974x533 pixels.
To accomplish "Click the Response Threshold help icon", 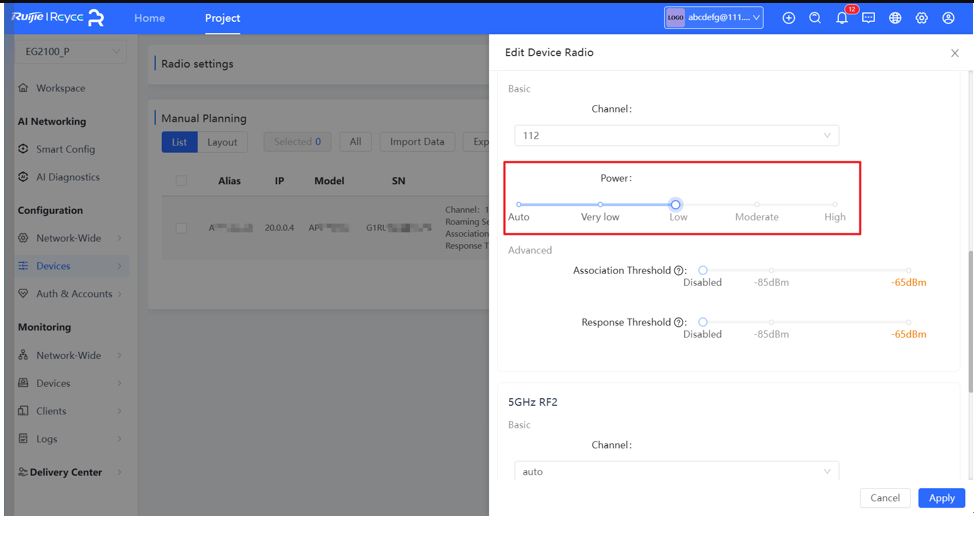I will click(x=679, y=323).
